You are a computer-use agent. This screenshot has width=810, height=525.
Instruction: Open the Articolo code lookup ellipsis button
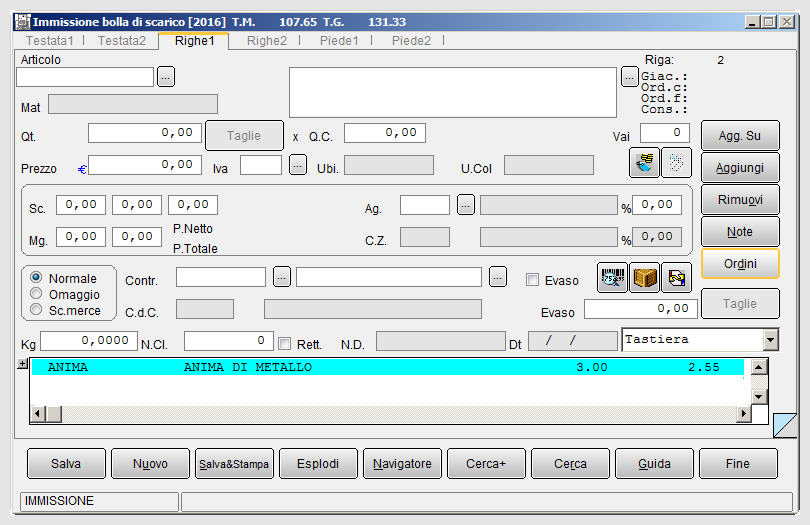pyautogui.click(x=165, y=77)
